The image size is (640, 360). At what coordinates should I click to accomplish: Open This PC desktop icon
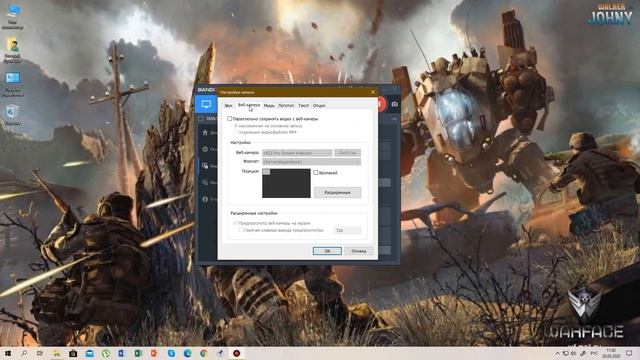tap(13, 17)
